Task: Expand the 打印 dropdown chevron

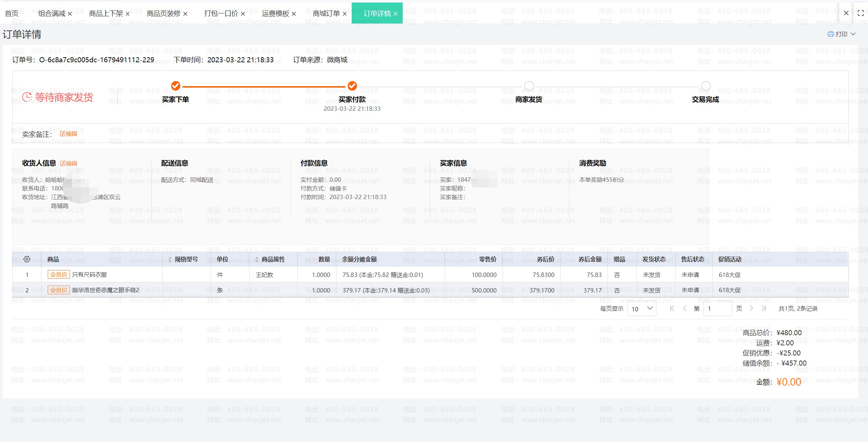Action: click(853, 34)
